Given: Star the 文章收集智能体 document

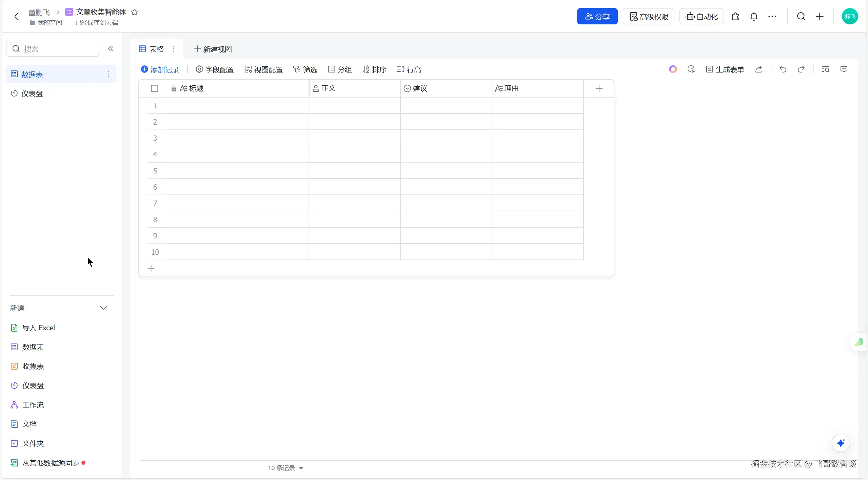Looking at the screenshot, I should pos(135,12).
